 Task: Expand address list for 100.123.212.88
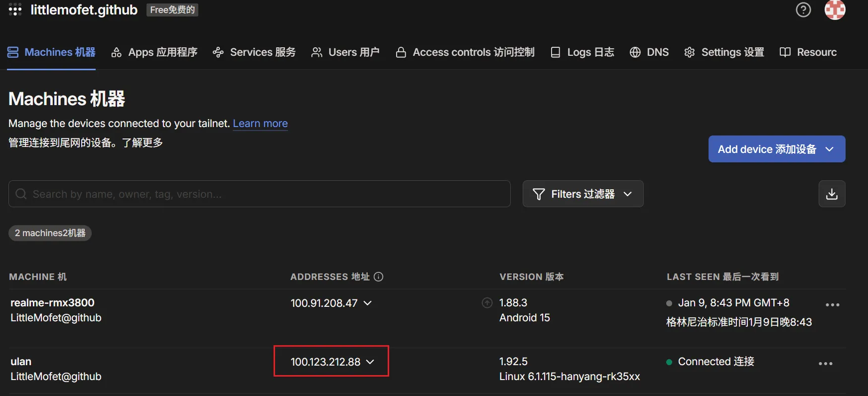(370, 362)
